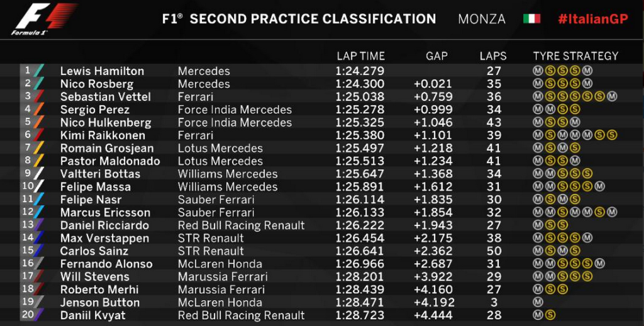Click Nico Rosberg's +0.021 gap value
This screenshot has width=644, height=326.
pyautogui.click(x=433, y=84)
